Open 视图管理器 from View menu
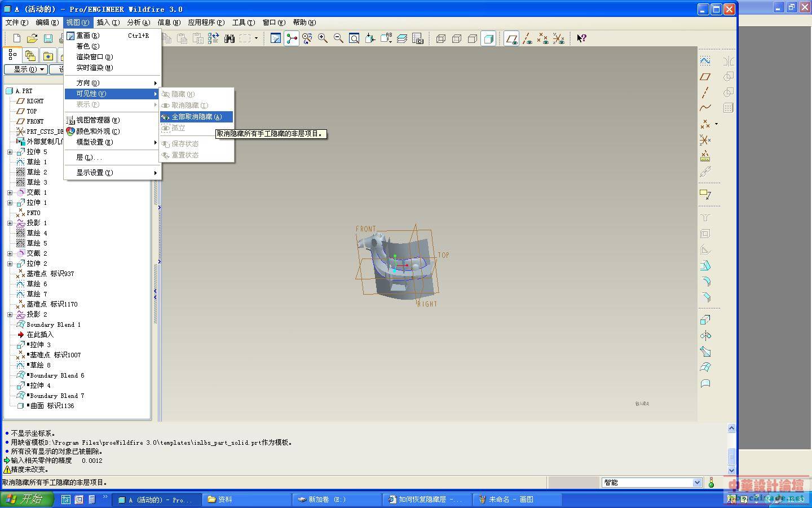812x508 pixels. [113, 120]
